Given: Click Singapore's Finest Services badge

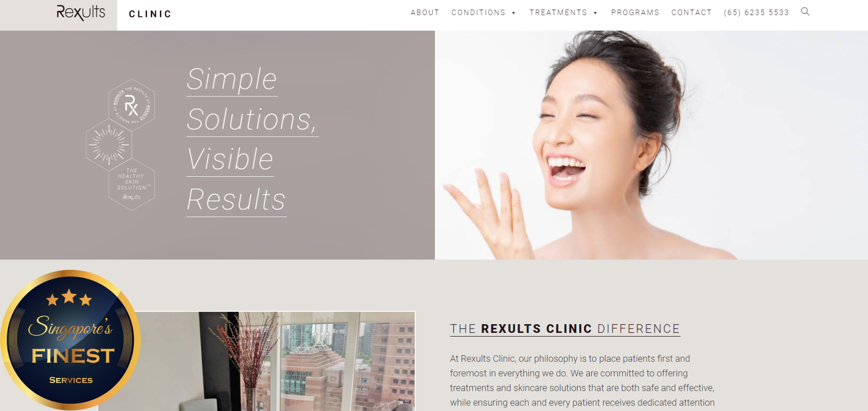Looking at the screenshot, I should (x=70, y=340).
